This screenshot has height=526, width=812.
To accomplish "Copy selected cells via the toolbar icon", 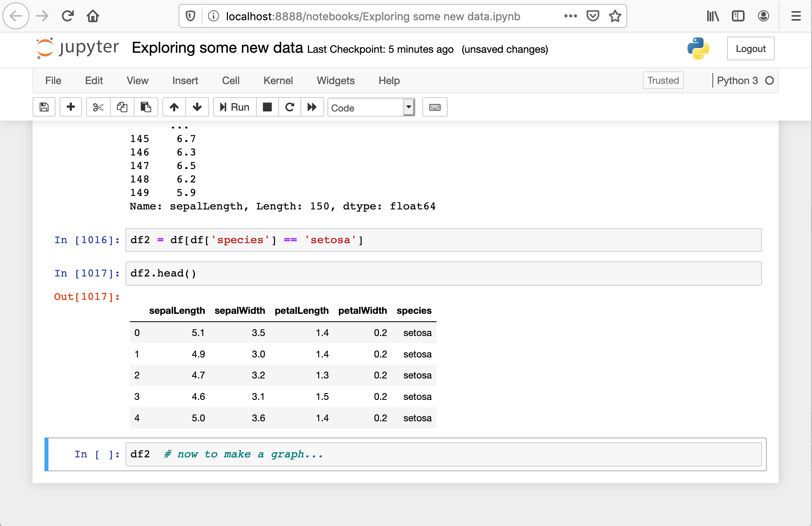I will point(122,107).
